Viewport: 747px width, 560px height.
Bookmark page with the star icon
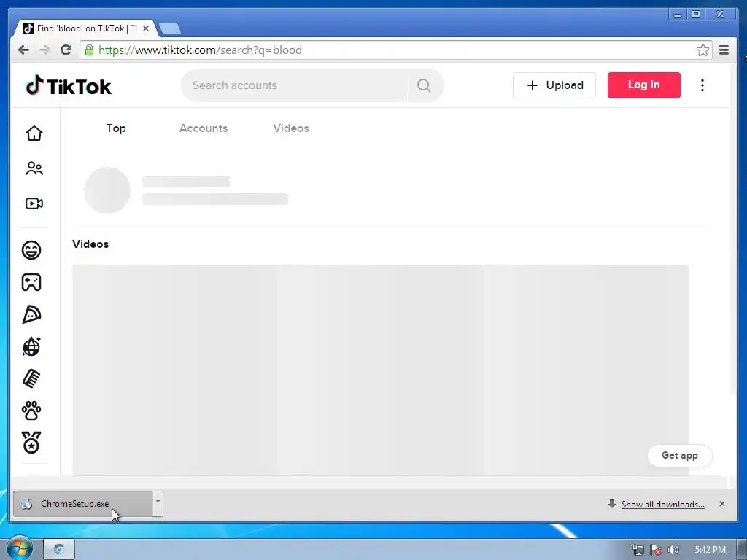click(x=703, y=50)
